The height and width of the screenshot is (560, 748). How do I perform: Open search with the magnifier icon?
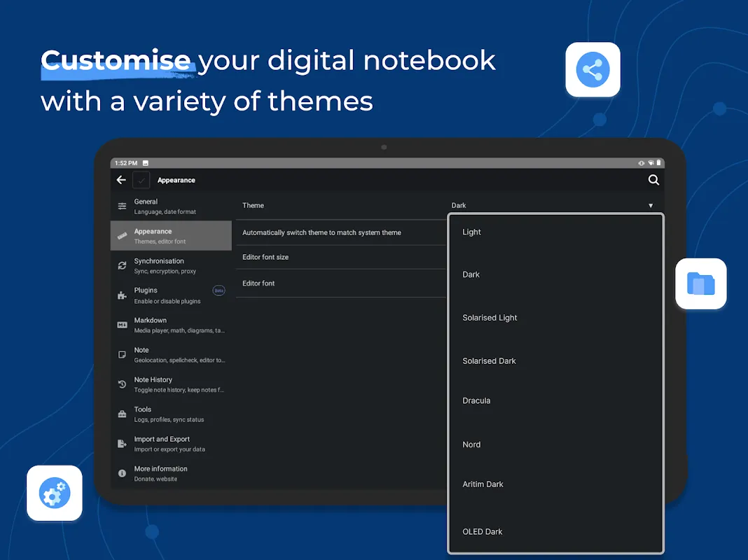653,180
